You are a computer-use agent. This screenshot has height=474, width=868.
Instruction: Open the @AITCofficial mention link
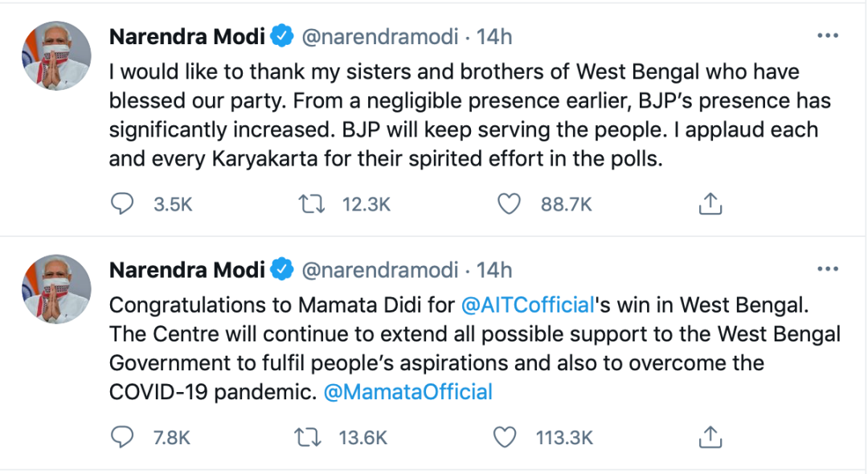[x=527, y=305]
